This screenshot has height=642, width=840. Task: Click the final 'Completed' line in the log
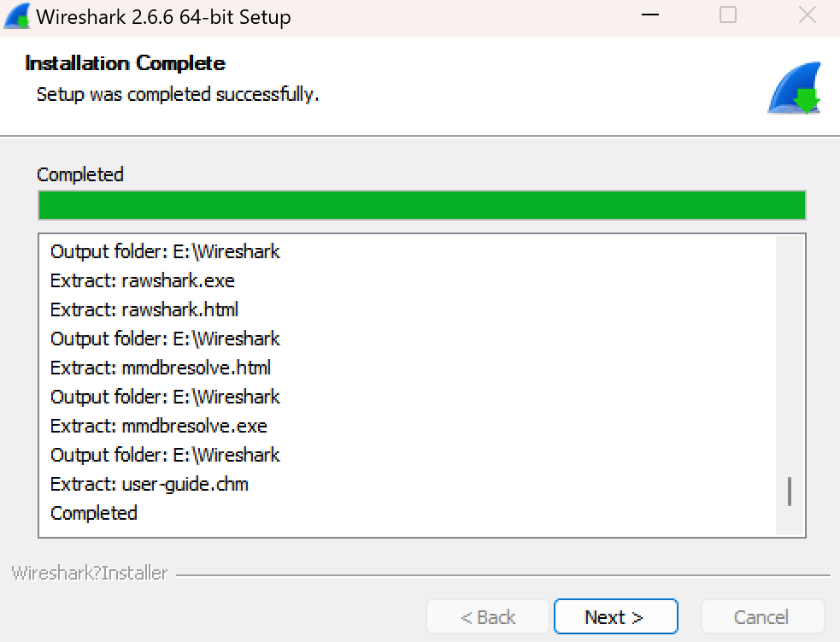tap(94, 513)
